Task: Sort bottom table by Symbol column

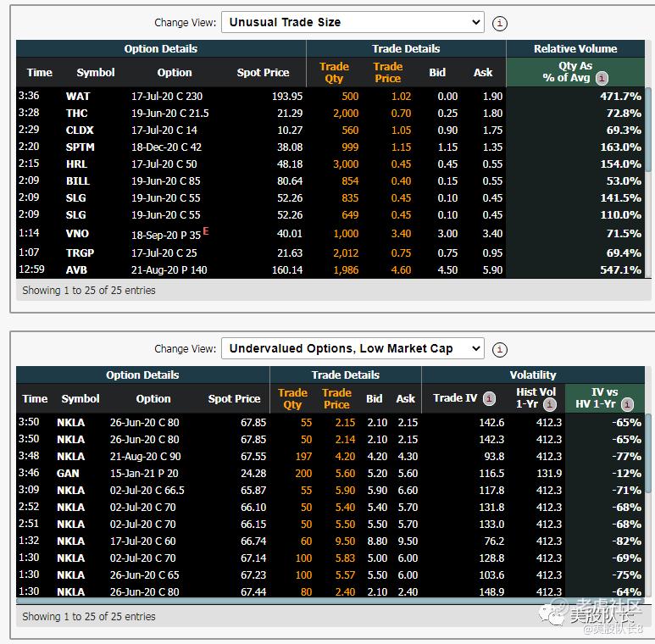Action: point(80,399)
